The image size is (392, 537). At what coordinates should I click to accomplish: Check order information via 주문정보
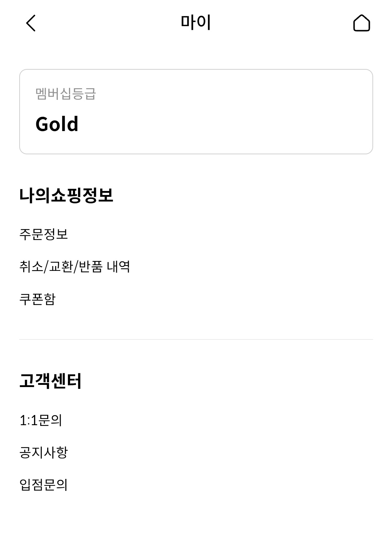point(44,234)
